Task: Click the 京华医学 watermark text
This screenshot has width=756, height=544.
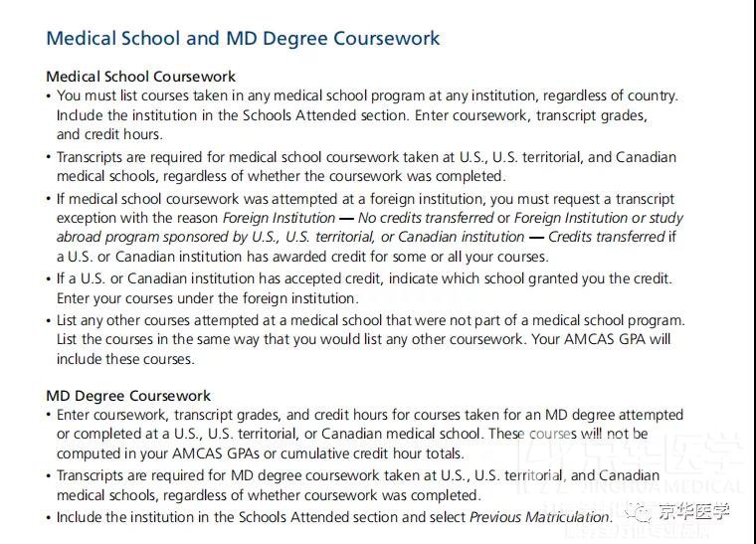Action: click(x=694, y=512)
